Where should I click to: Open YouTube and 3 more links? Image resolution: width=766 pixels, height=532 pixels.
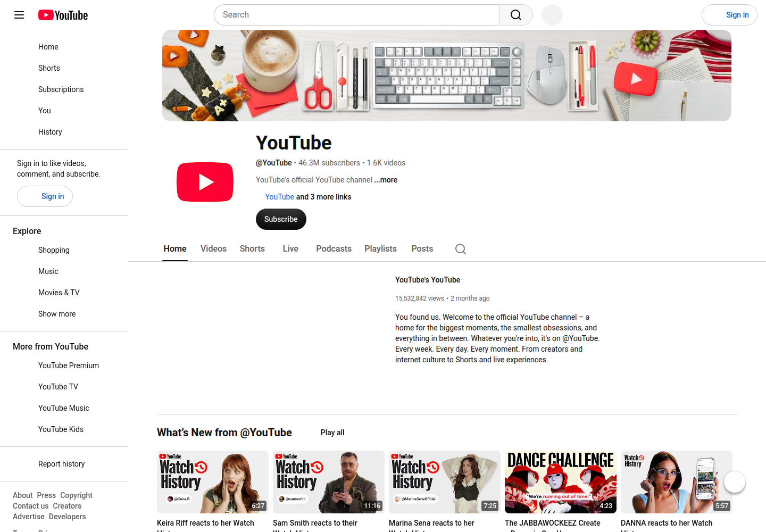pyautogui.click(x=308, y=197)
